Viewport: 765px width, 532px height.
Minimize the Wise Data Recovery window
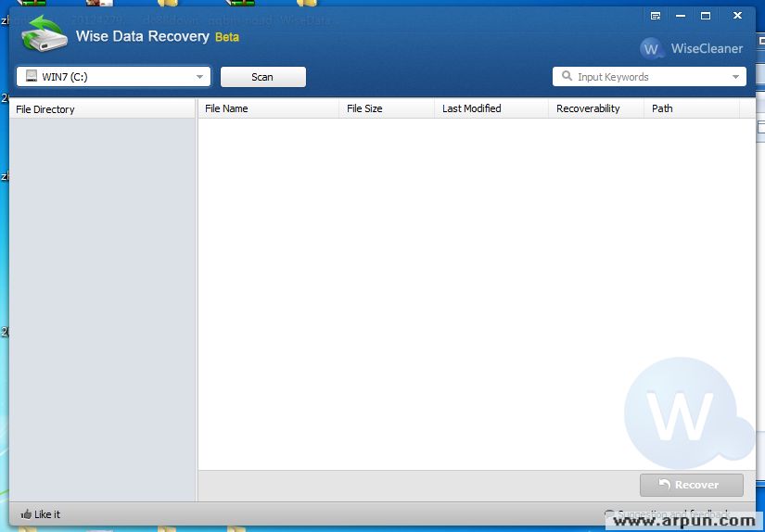click(681, 16)
